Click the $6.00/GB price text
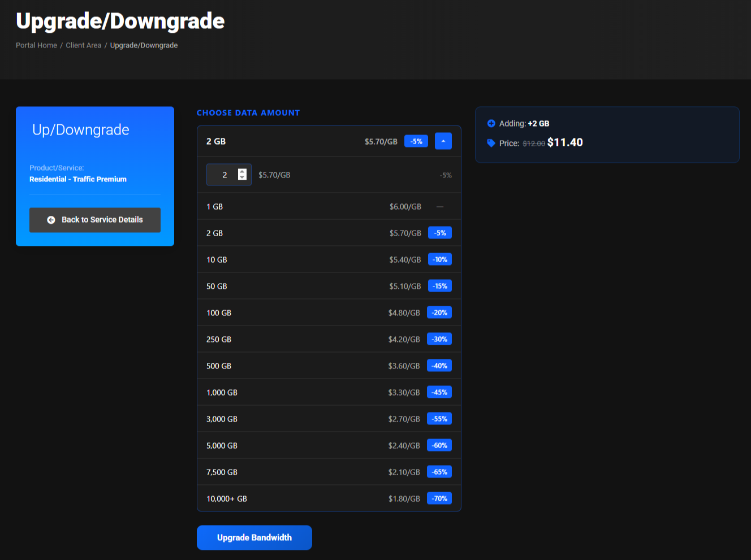The width and height of the screenshot is (751, 560). tap(405, 207)
